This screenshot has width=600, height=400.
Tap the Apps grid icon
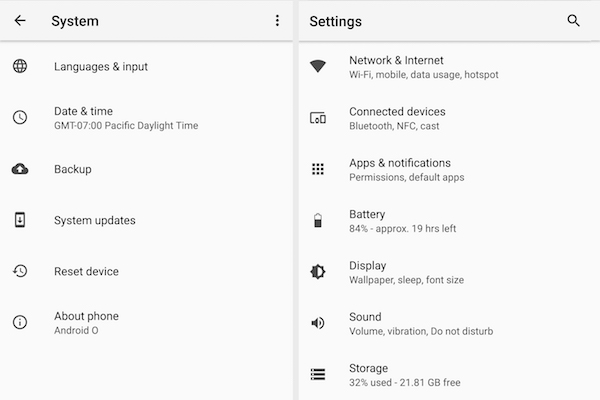click(x=318, y=169)
